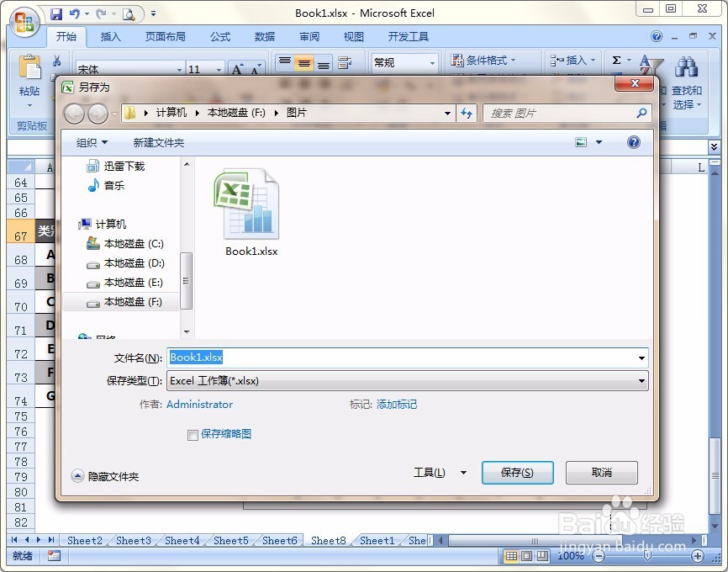Open Conditional Formatting dropdown
This screenshot has width=728, height=572.
tap(483, 60)
